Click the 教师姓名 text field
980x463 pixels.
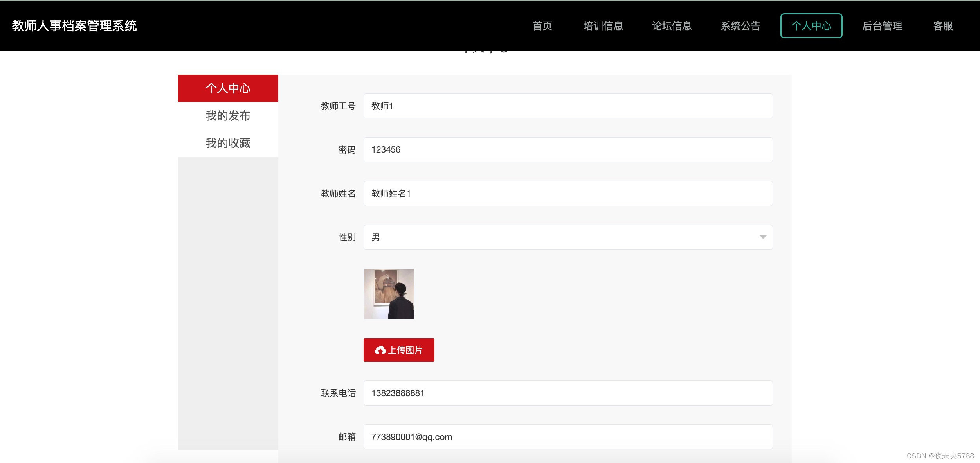tap(567, 194)
